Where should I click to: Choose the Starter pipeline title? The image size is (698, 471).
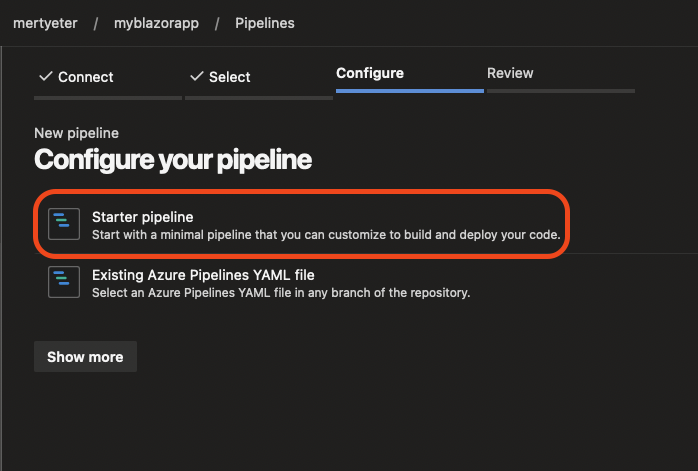tap(142, 217)
